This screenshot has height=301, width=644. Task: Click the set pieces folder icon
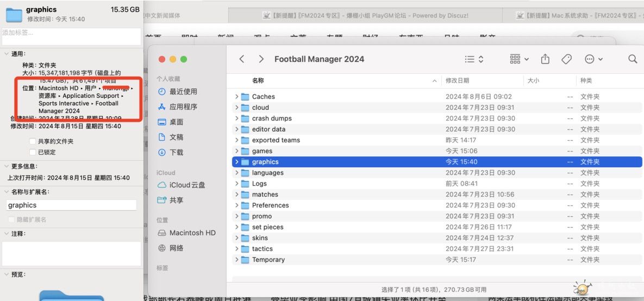point(245,227)
